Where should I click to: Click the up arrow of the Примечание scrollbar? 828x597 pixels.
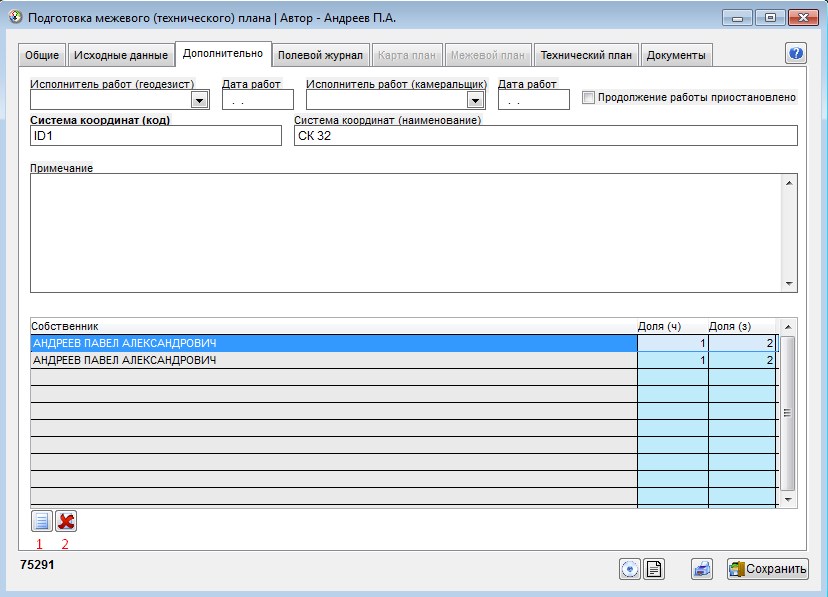[x=789, y=183]
